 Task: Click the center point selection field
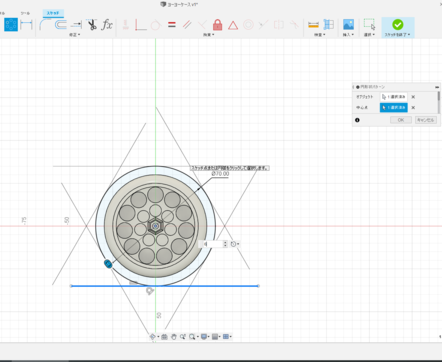coord(394,107)
